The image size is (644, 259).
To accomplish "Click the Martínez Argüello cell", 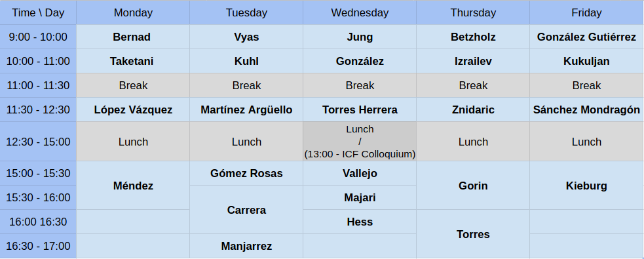I will pos(246,110).
